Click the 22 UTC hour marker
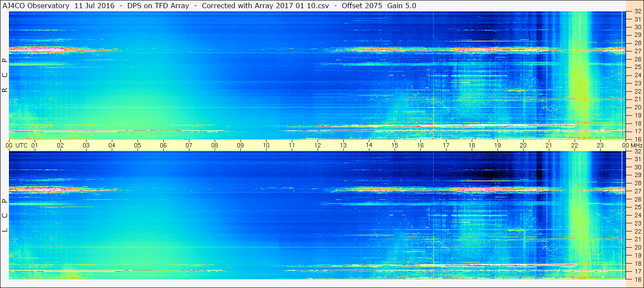Screen dimensions: 644x288 click(x=575, y=145)
